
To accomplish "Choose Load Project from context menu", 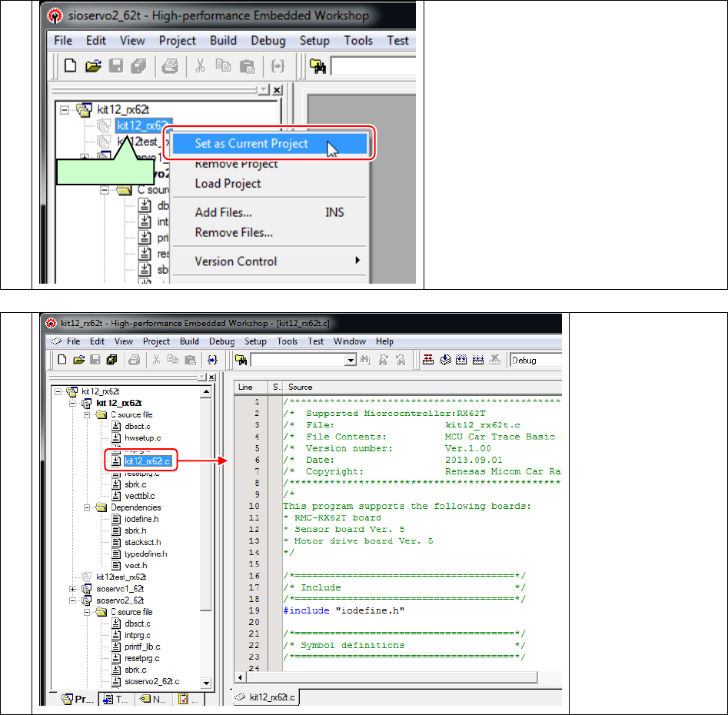I will [228, 184].
